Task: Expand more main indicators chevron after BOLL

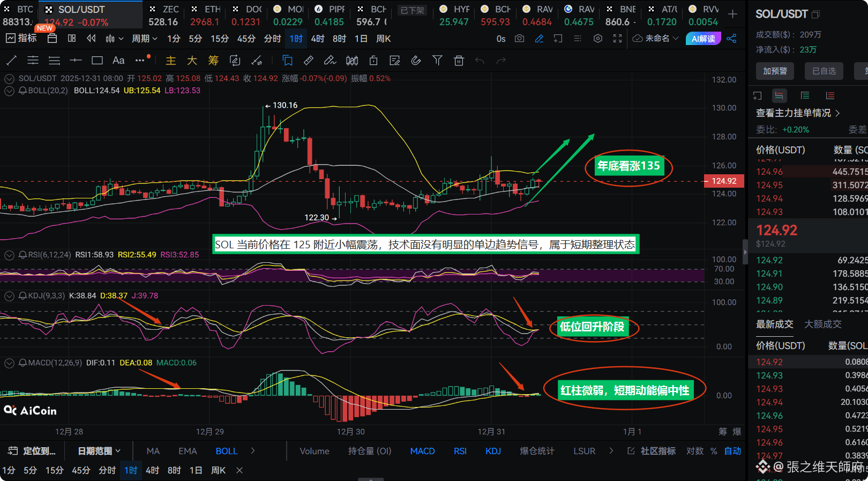Action: (253, 451)
